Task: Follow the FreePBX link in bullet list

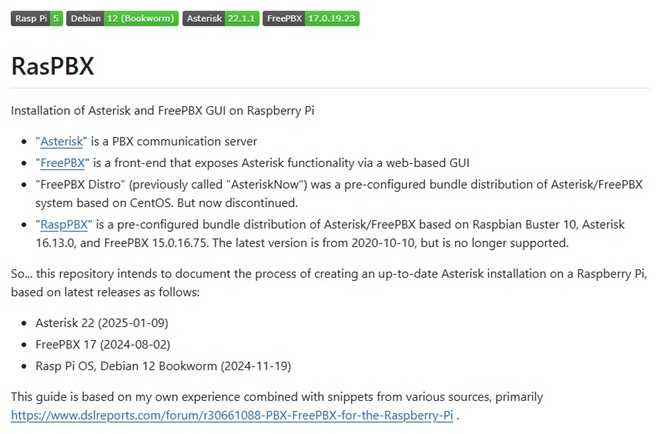Action: point(62,162)
